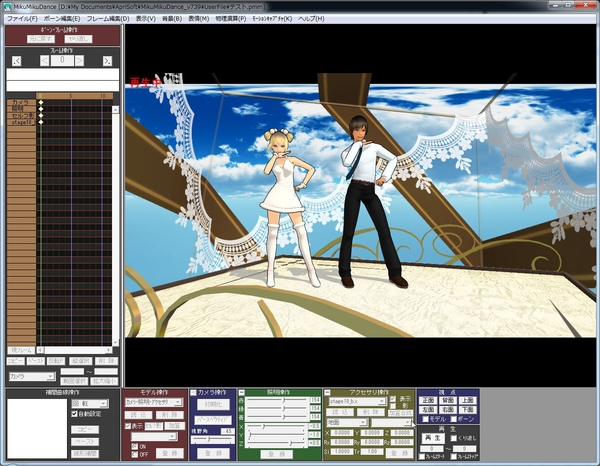This screenshot has height=466, width=600.
Task: Toggle the accessory 表示 display checkbox
Action: click(393, 399)
